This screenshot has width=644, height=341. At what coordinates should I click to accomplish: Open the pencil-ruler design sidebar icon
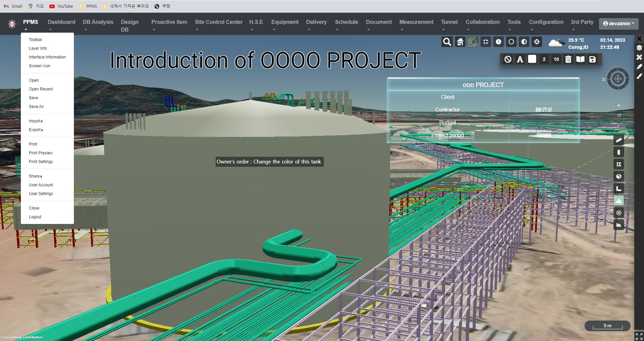(639, 58)
